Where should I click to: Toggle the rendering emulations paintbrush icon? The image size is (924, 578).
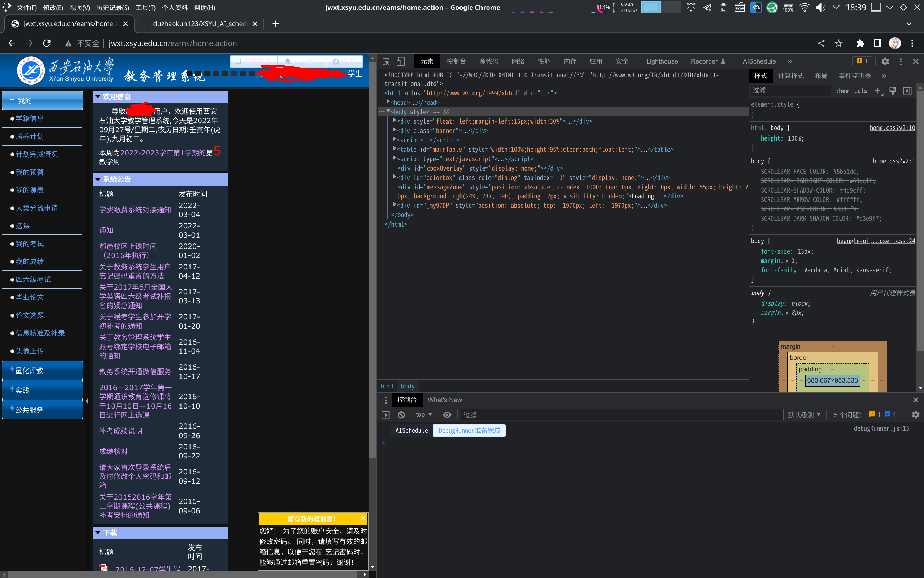[x=893, y=91]
